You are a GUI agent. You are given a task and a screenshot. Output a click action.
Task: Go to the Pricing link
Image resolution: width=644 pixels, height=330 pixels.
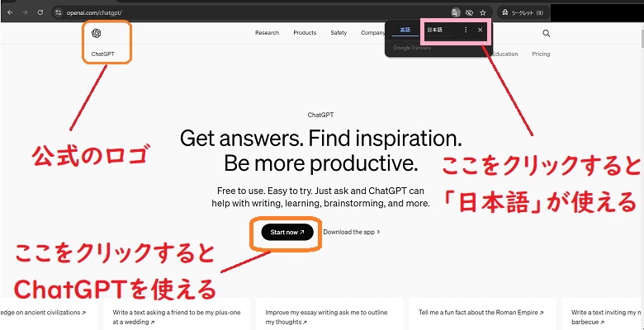(x=541, y=54)
